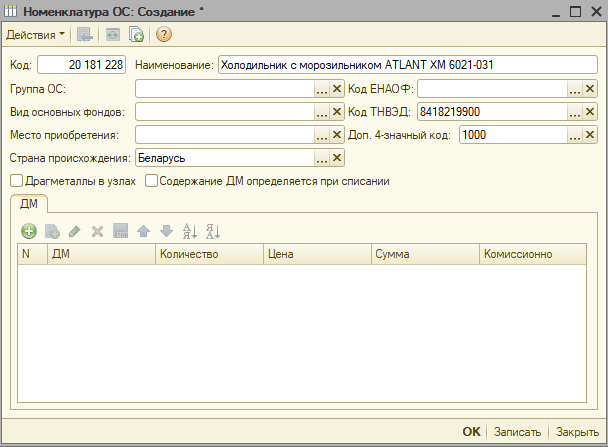Clear the Страна происхождения field with X
608x447 pixels.
coord(337,158)
